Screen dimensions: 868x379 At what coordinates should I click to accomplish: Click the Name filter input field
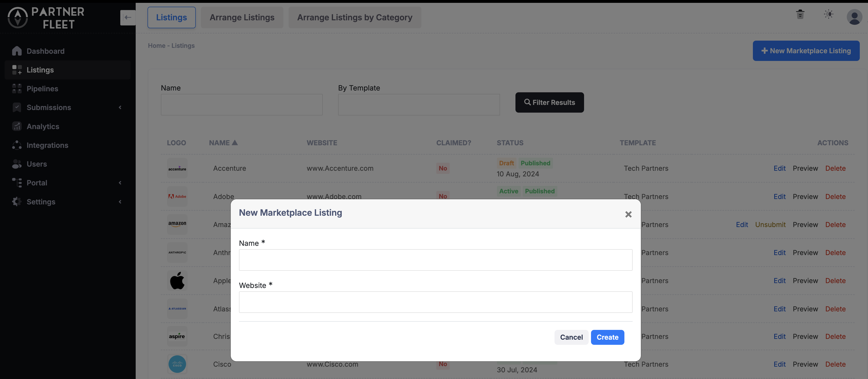point(242,105)
